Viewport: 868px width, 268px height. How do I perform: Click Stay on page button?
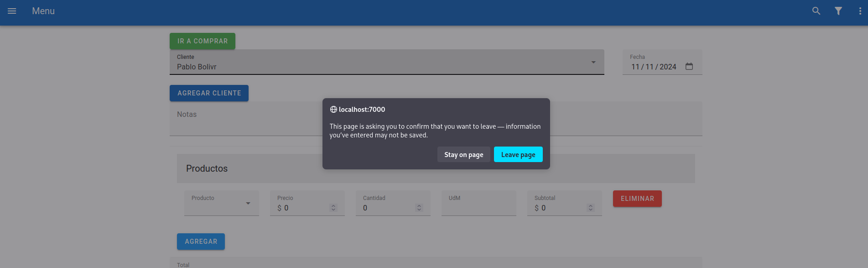click(x=463, y=155)
